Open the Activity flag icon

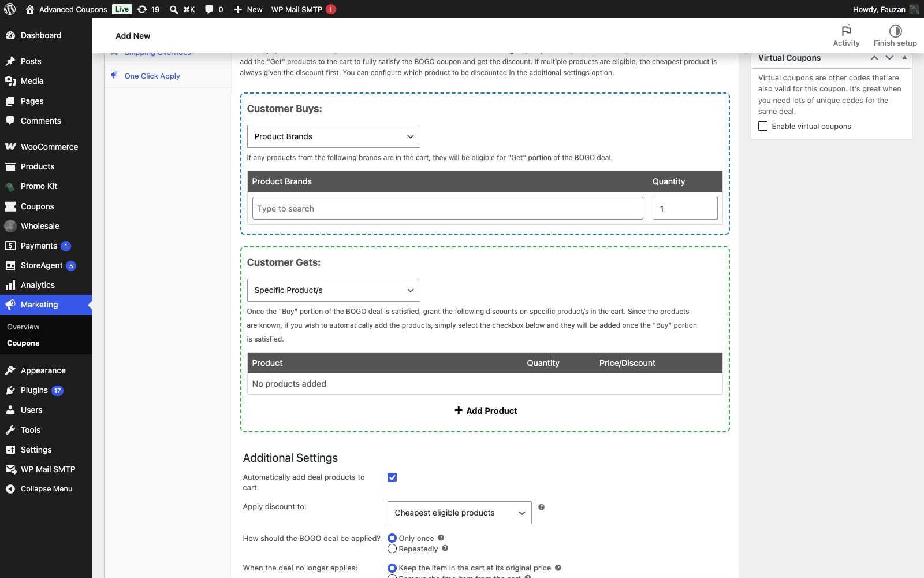pos(846,31)
